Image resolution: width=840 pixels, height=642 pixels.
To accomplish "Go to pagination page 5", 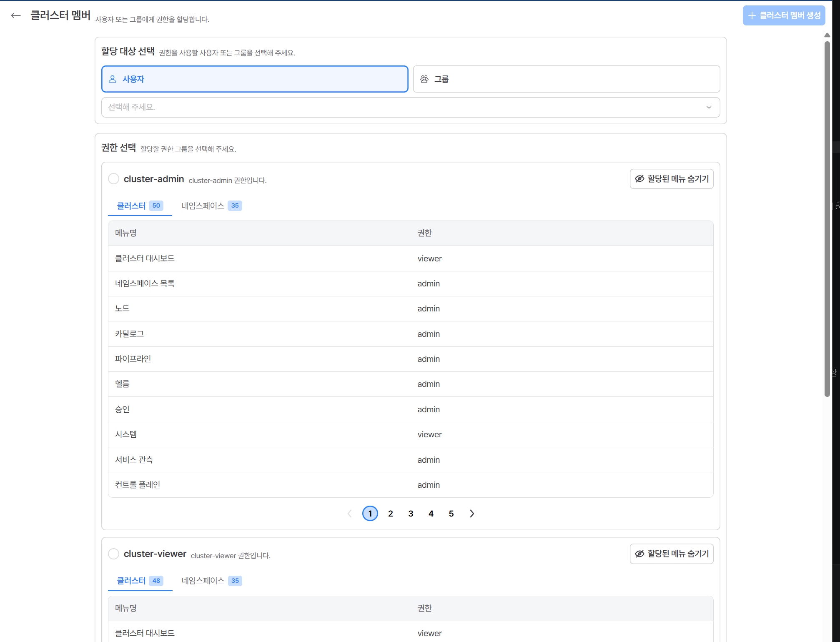I will [x=451, y=514].
